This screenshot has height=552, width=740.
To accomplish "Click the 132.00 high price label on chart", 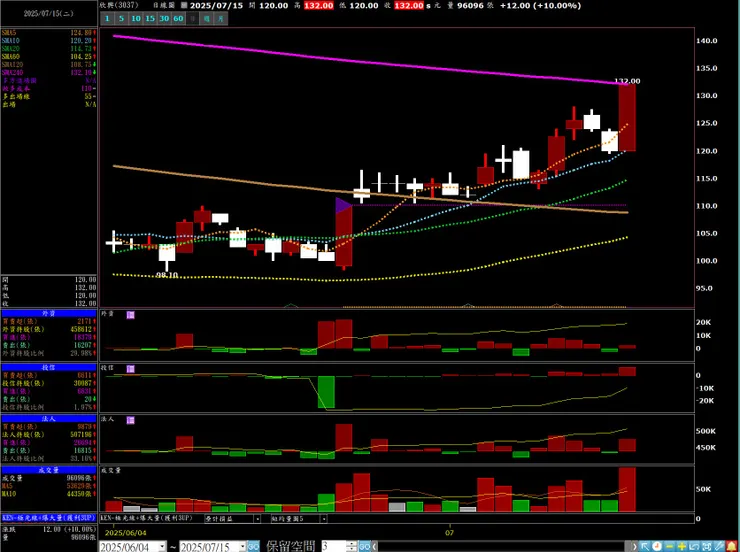I will [x=627, y=81].
